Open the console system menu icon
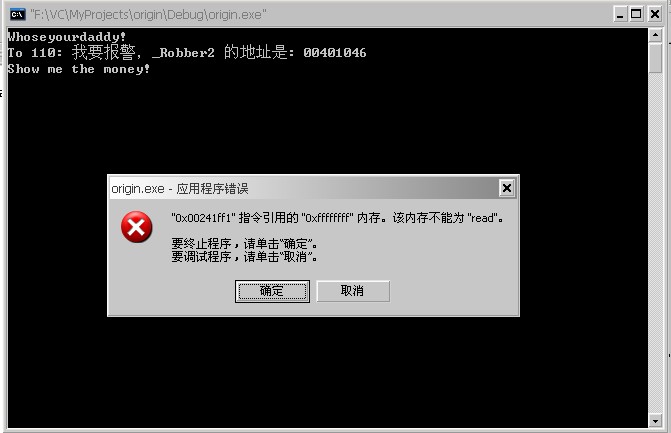This screenshot has width=671, height=433. click(x=18, y=15)
